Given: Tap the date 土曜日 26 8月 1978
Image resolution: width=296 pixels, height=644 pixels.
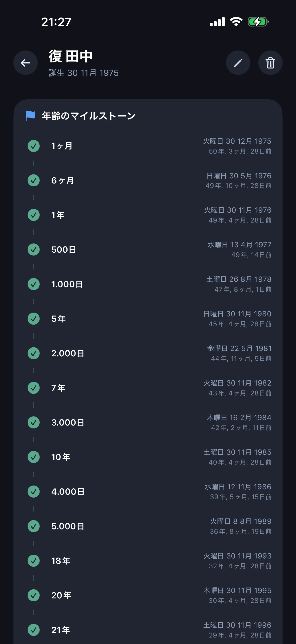Looking at the screenshot, I should (239, 279).
